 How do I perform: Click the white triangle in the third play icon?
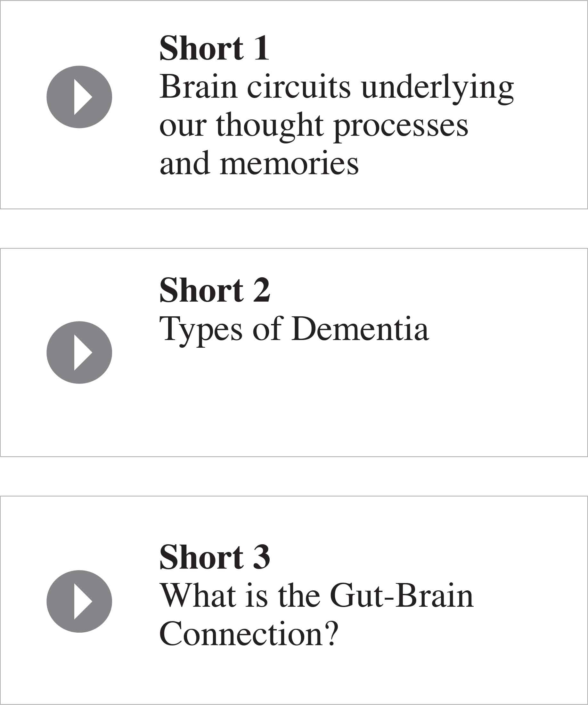(83, 602)
